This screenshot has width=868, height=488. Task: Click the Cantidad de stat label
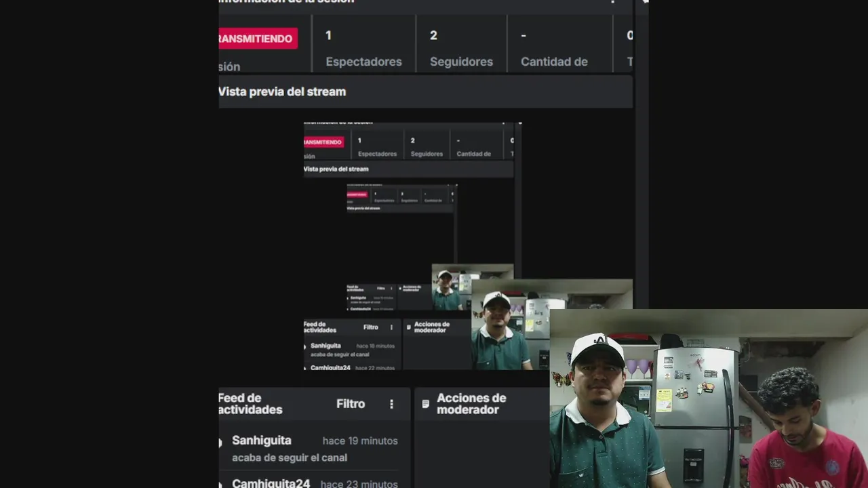click(554, 62)
